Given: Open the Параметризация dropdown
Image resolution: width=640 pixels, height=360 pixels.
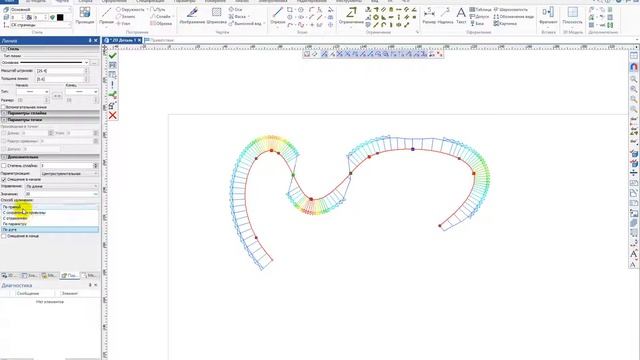Looking at the screenshot, I should click(x=69, y=173).
